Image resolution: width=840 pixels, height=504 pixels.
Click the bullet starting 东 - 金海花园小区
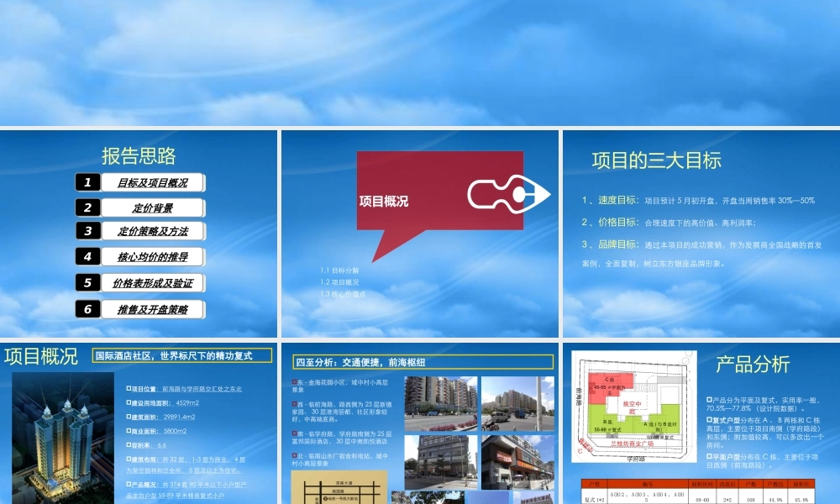(341, 386)
